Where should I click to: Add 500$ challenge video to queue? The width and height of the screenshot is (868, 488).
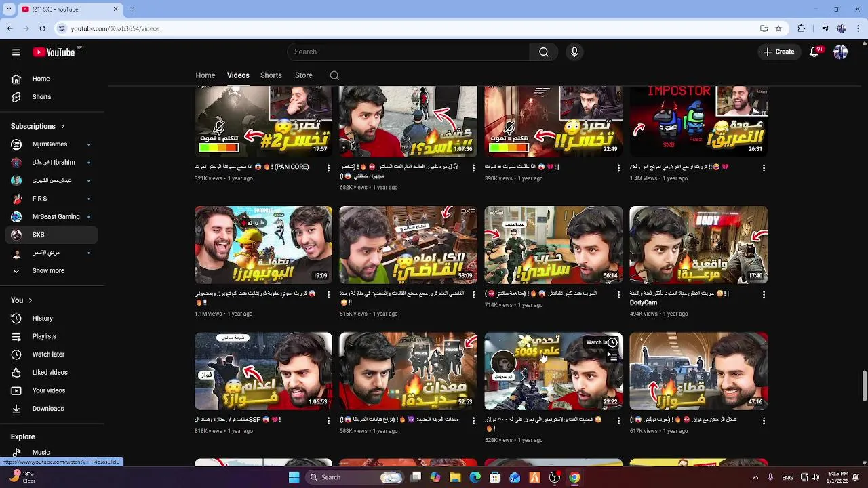[612, 357]
